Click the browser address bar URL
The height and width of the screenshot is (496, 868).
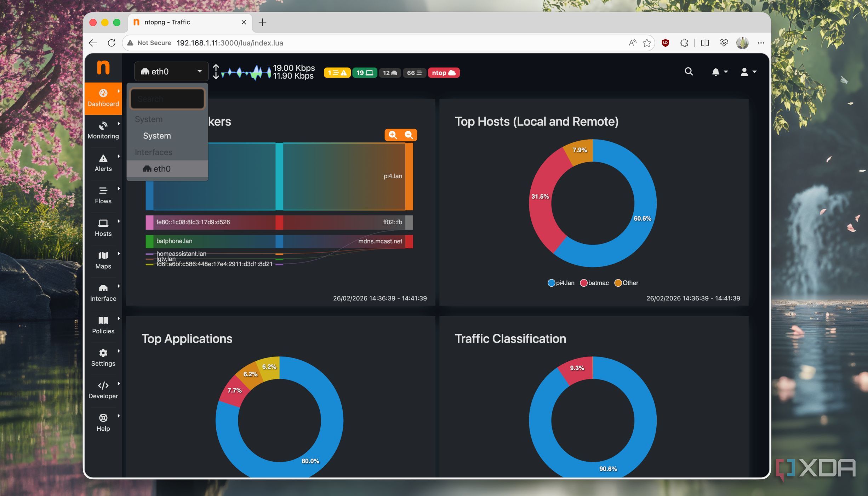tap(230, 43)
